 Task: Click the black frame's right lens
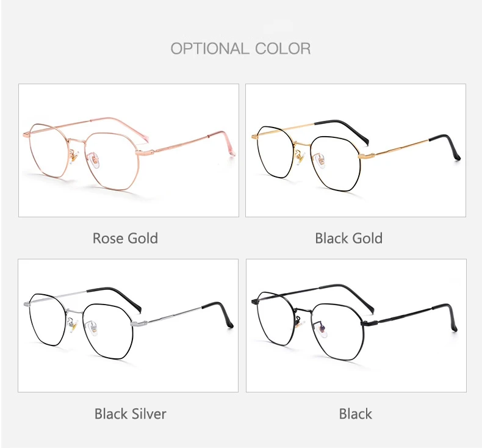337,331
